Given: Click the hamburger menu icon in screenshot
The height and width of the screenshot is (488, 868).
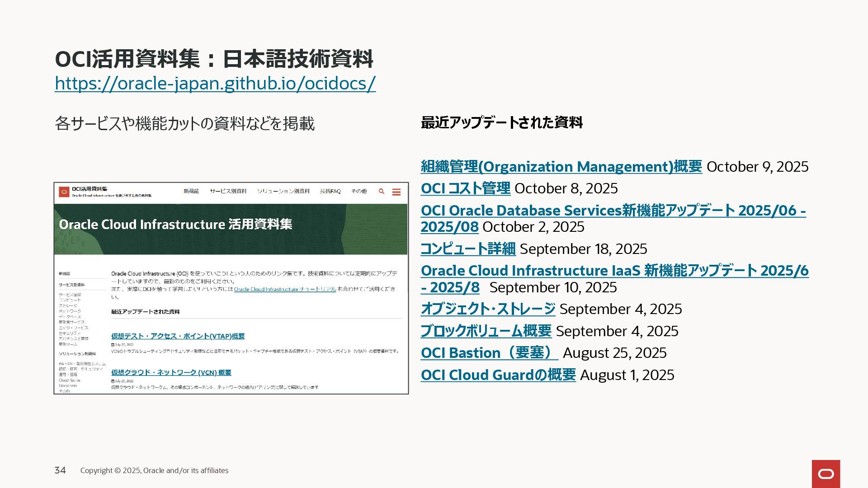Looking at the screenshot, I should pyautogui.click(x=396, y=192).
